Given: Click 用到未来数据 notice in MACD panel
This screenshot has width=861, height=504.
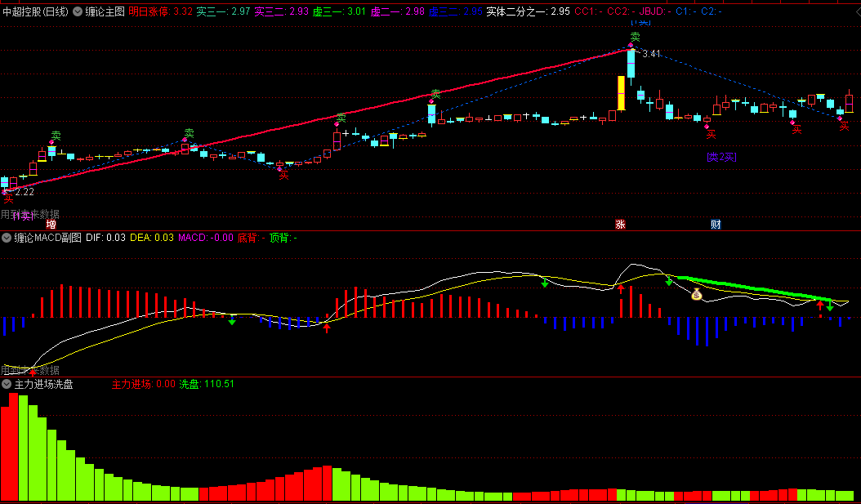Looking at the screenshot, I should (x=30, y=370).
